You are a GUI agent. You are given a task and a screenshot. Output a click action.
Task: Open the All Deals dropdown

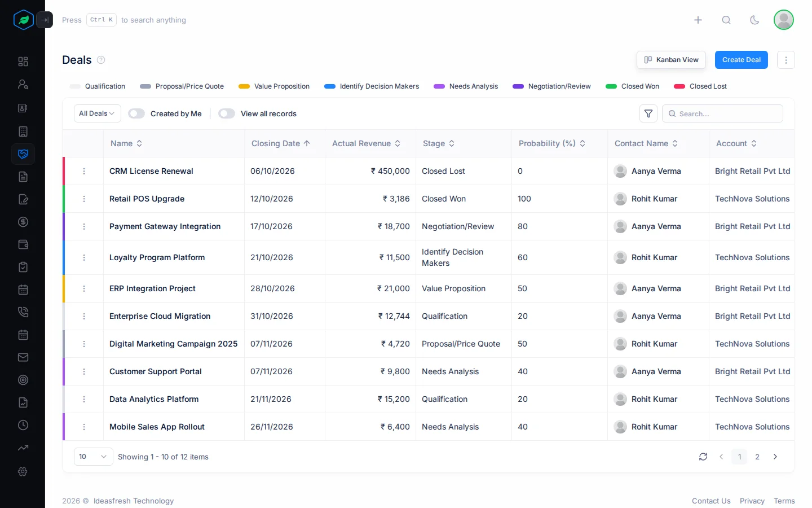point(98,113)
